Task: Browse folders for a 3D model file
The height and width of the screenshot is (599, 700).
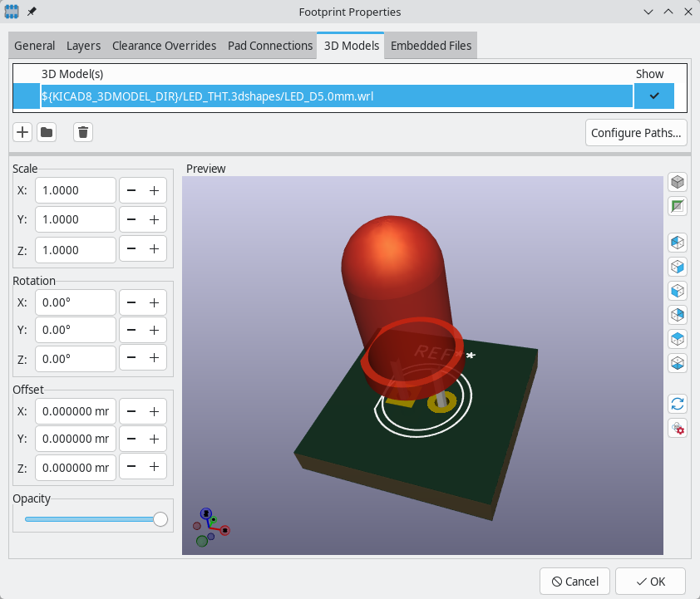Action: point(46,132)
